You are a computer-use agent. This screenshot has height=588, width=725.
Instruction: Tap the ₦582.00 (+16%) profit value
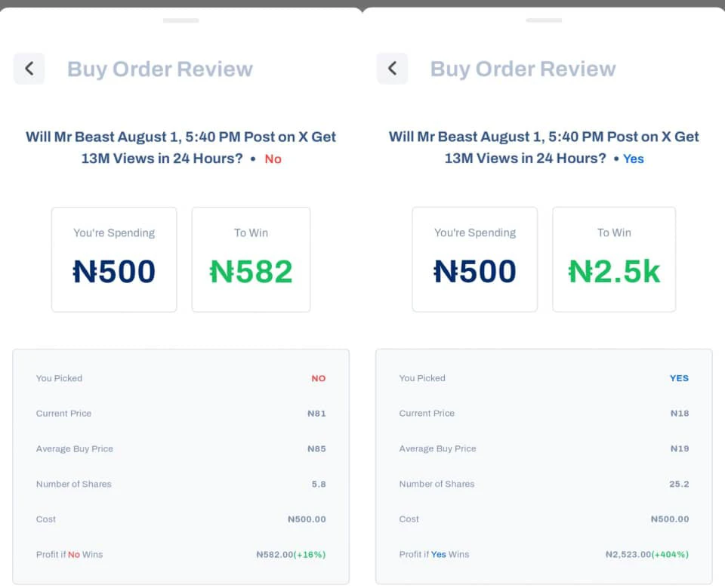pyautogui.click(x=292, y=554)
